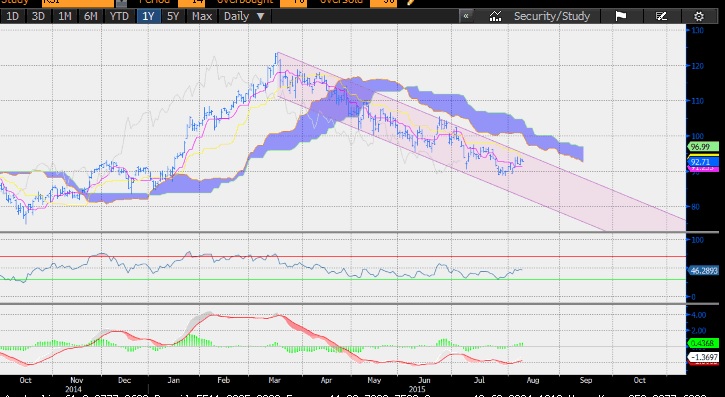
Task: Click the flag events icon
Action: point(621,16)
